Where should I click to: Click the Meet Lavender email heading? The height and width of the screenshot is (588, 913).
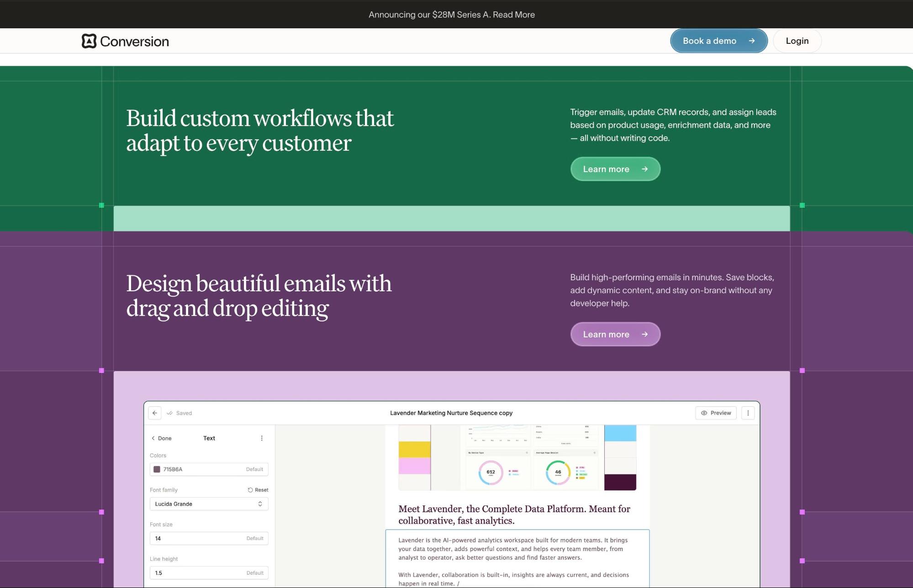tap(514, 514)
